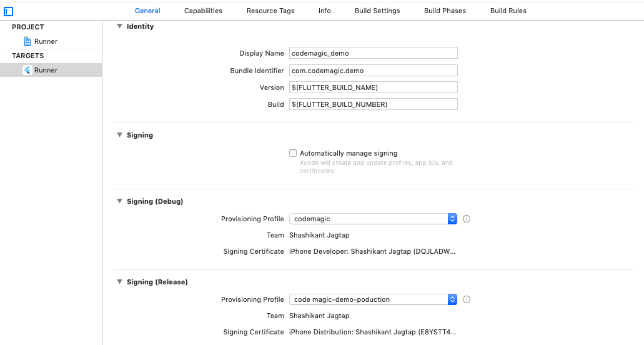Collapse the Signing (Release) section
The height and width of the screenshot is (345, 644).
tap(119, 282)
